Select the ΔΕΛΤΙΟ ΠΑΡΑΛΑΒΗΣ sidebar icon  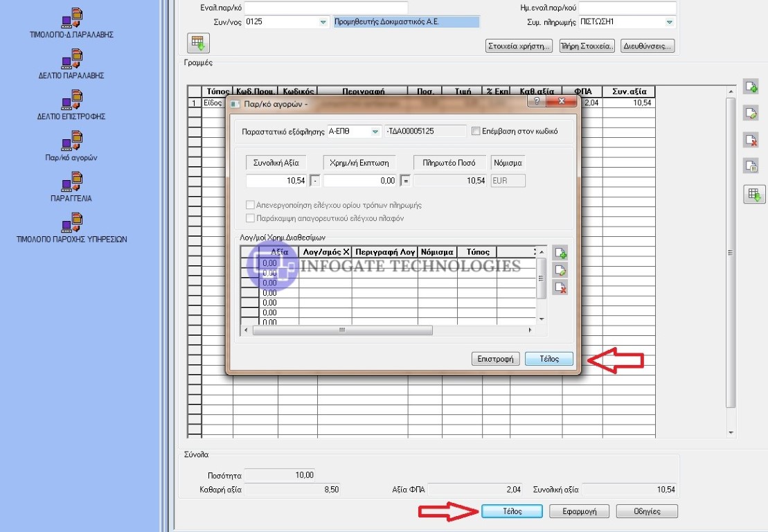[x=72, y=61]
